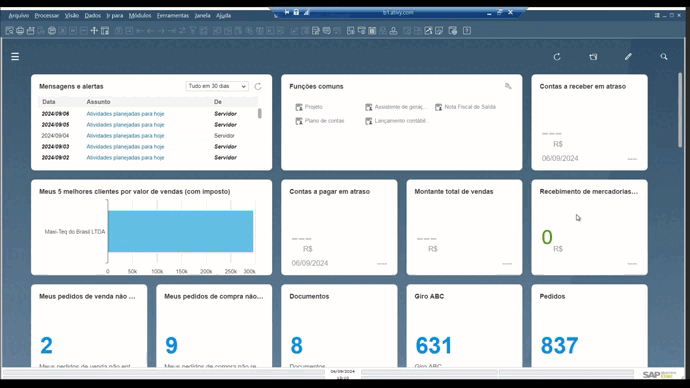The width and height of the screenshot is (690, 388).
Task: Click the funnel Filter toolbar icon
Action: coord(193,31)
